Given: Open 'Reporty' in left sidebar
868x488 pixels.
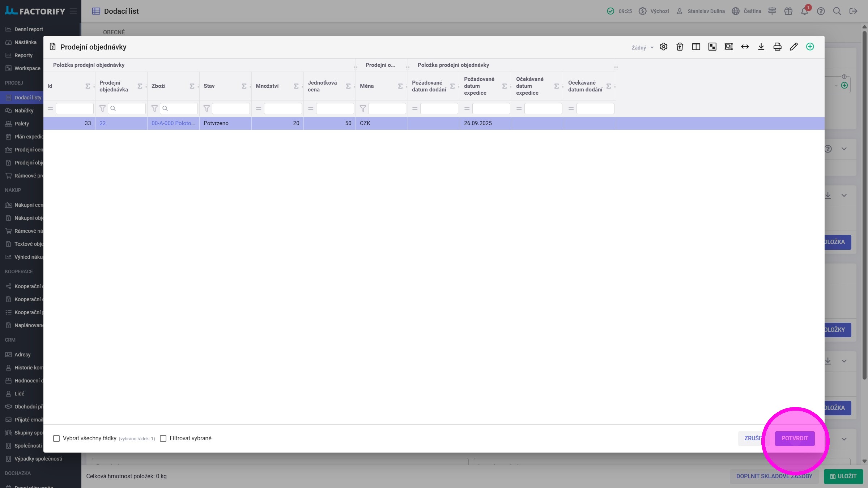Looking at the screenshot, I should pos(24,55).
